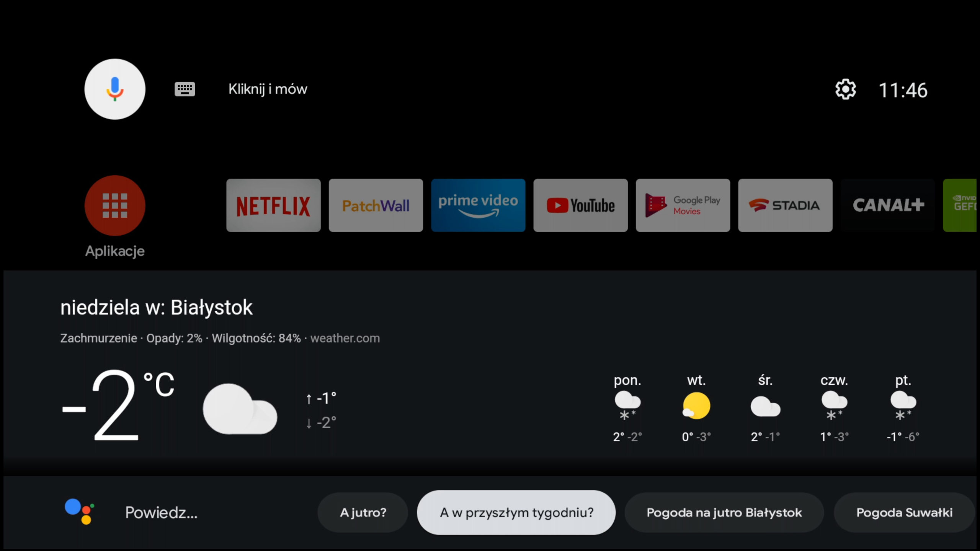Image resolution: width=980 pixels, height=551 pixels.
Task: Launch the Stadia app tile
Action: (786, 205)
